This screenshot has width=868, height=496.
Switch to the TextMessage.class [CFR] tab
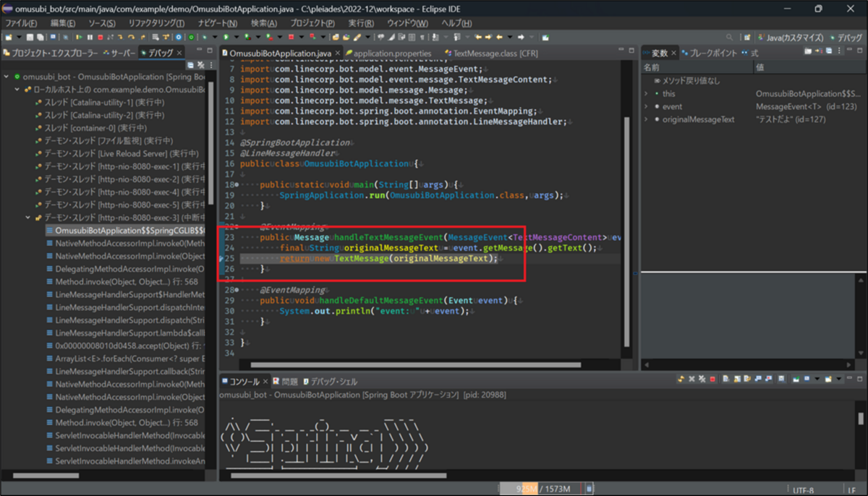tap(492, 53)
